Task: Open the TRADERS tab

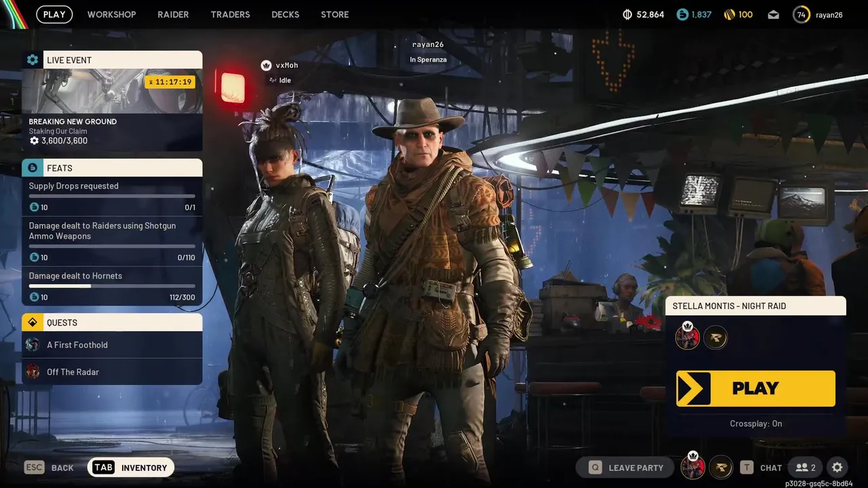Action: [x=230, y=14]
